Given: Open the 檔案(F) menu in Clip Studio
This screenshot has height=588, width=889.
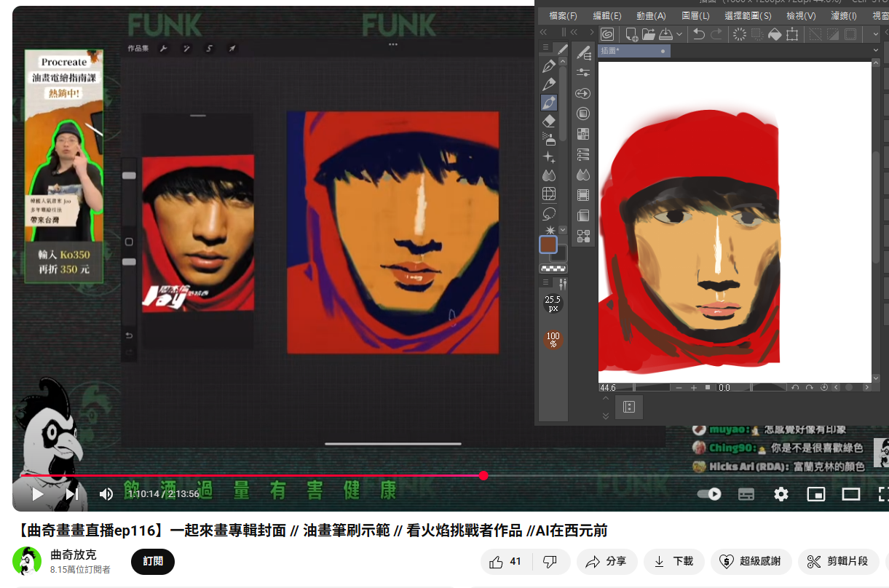Looking at the screenshot, I should point(563,15).
